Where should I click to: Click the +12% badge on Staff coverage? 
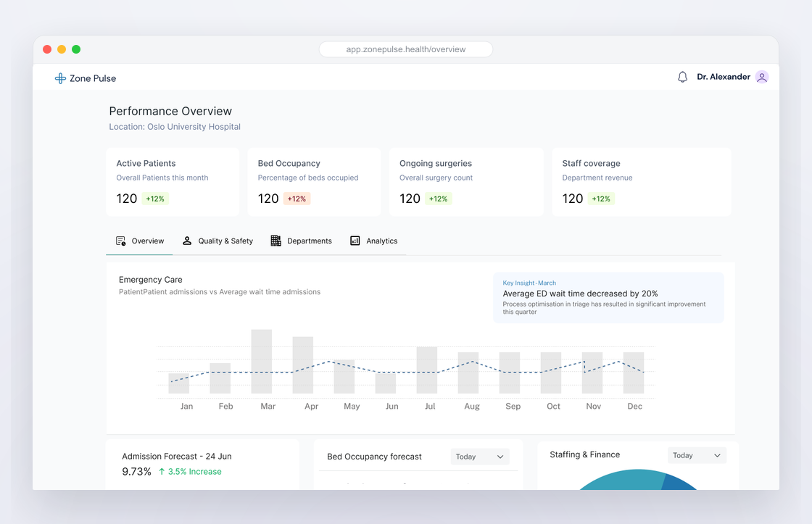click(x=601, y=199)
